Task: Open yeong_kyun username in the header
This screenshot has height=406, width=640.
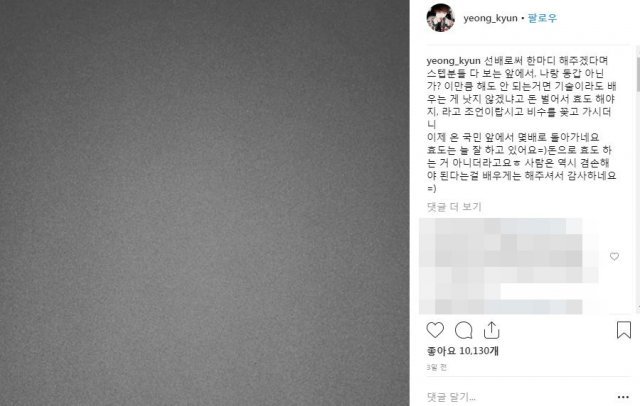Action: point(490,19)
